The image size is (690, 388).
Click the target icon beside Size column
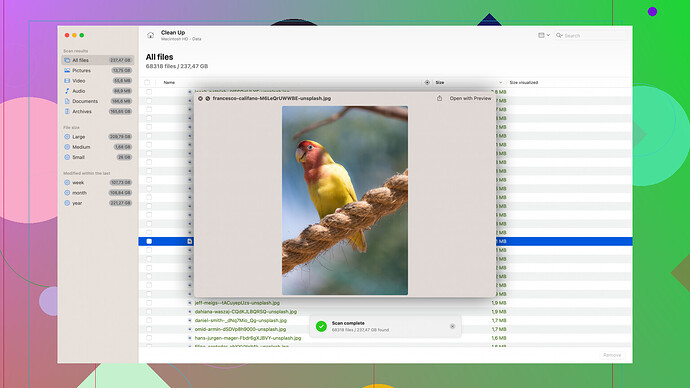[427, 82]
